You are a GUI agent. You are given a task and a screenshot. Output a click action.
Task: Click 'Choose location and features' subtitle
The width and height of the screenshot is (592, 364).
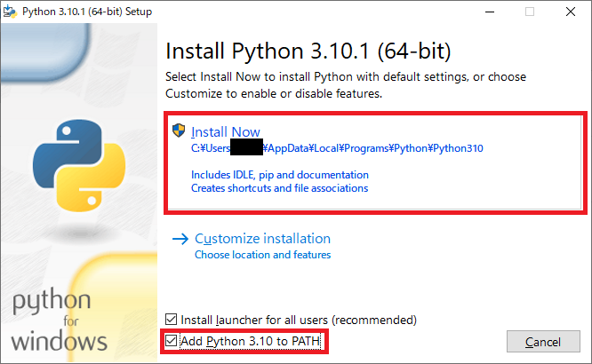tap(263, 255)
